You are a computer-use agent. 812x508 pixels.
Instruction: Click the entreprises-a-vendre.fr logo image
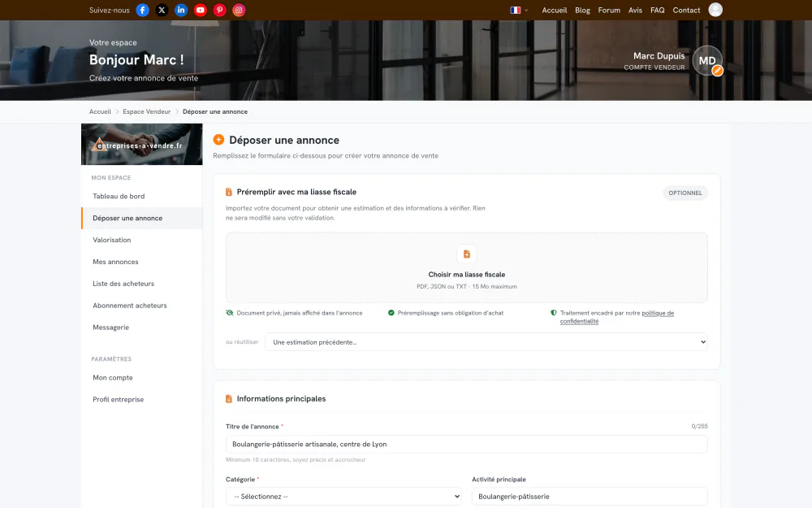tap(142, 144)
